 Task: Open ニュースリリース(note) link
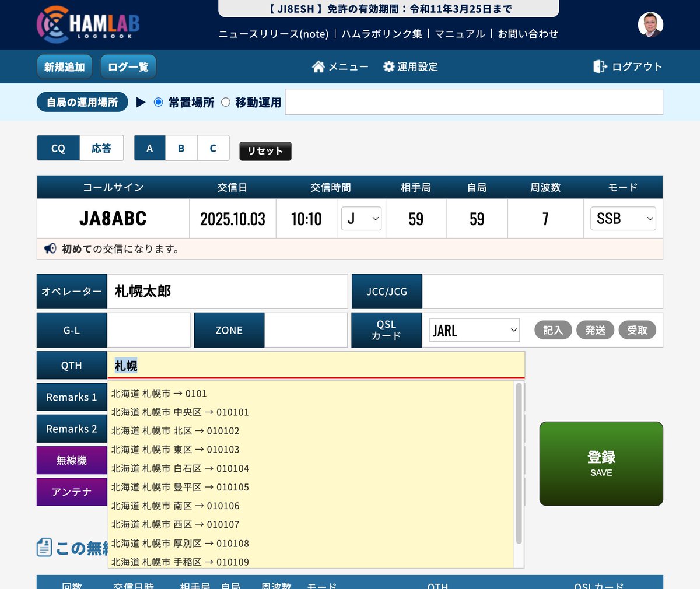click(274, 34)
